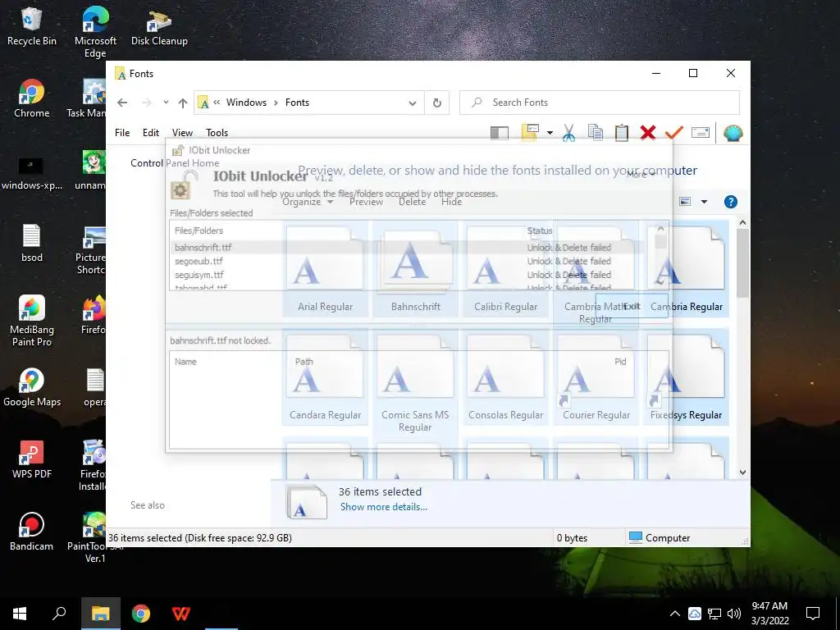Open the Disk Cleanup desktop shortcut
840x630 pixels.
159,27
